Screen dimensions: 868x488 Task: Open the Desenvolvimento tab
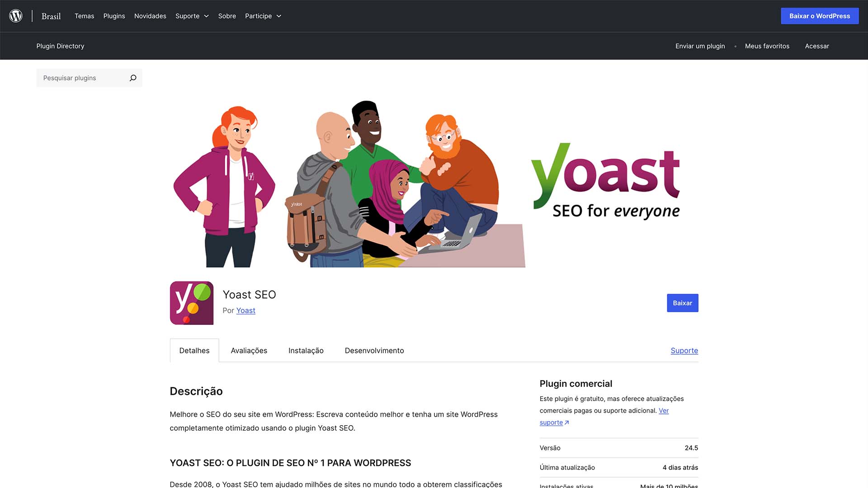(374, 350)
